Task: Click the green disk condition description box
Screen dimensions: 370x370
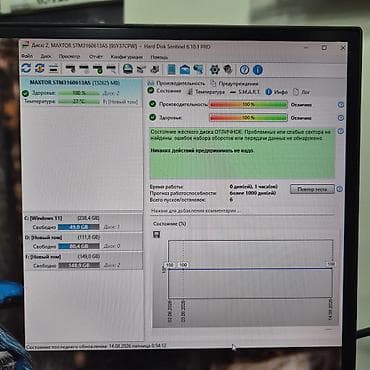Action: pyautogui.click(x=242, y=153)
